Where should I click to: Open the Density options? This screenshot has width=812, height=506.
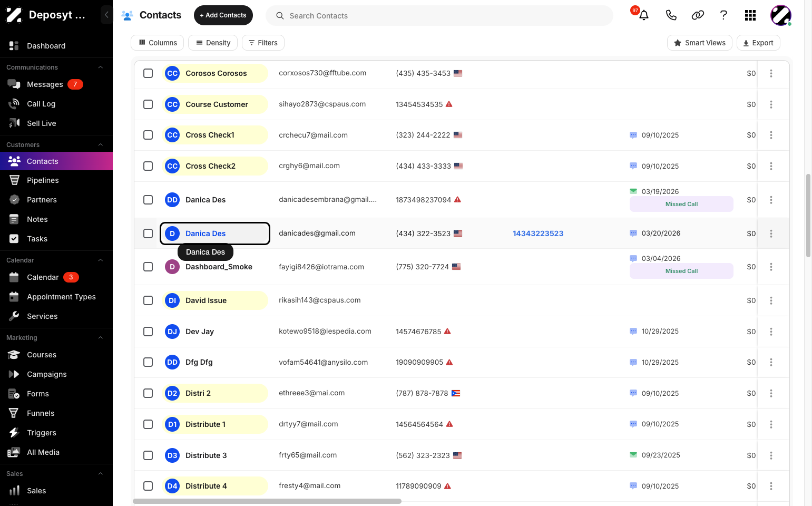click(x=213, y=43)
